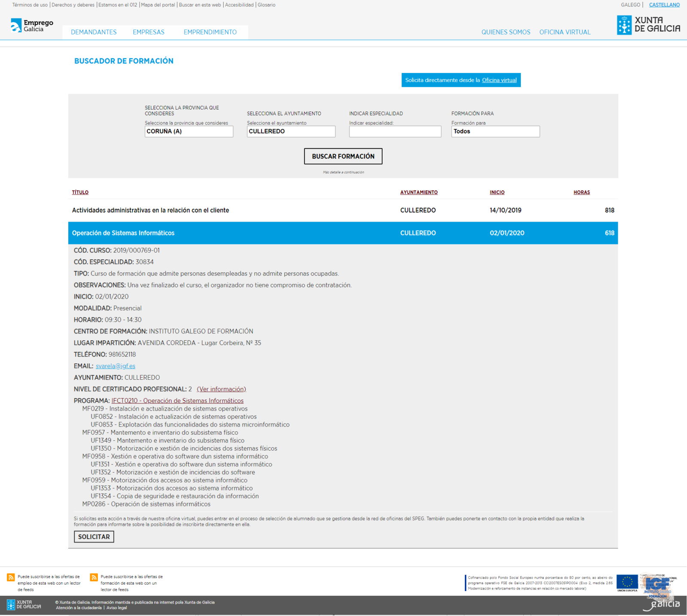Open the DEMANDANTES menu
The height and width of the screenshot is (616, 687).
pyautogui.click(x=94, y=32)
